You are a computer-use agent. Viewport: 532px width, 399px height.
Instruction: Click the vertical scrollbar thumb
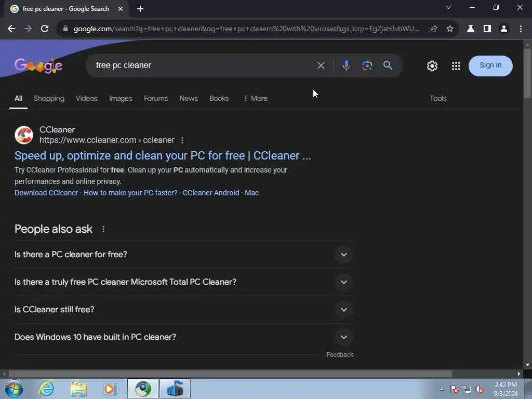point(527,73)
